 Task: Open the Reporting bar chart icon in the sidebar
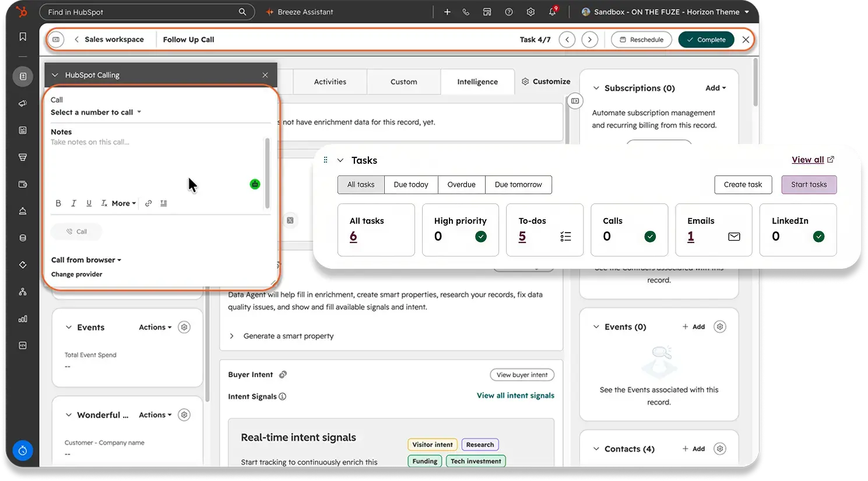click(23, 319)
